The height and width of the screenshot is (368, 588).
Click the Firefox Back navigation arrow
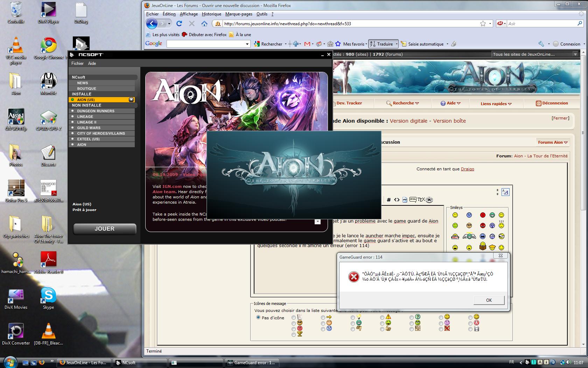(x=152, y=23)
